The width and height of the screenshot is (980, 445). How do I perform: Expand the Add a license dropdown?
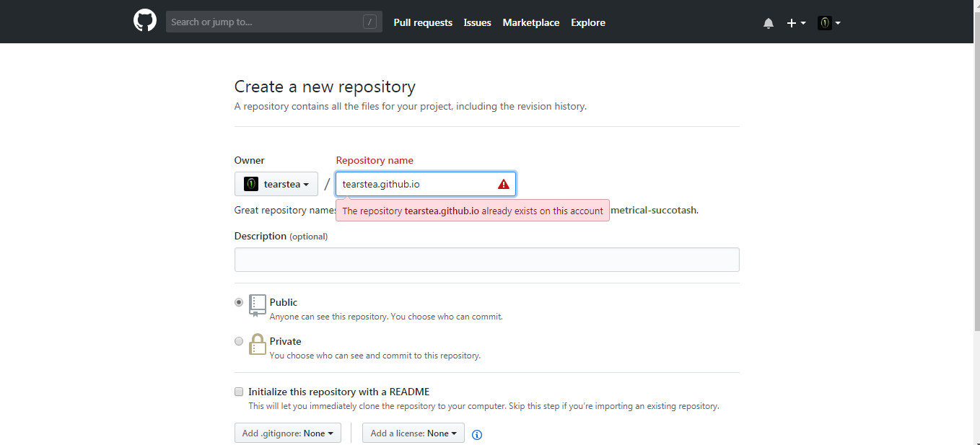[414, 433]
